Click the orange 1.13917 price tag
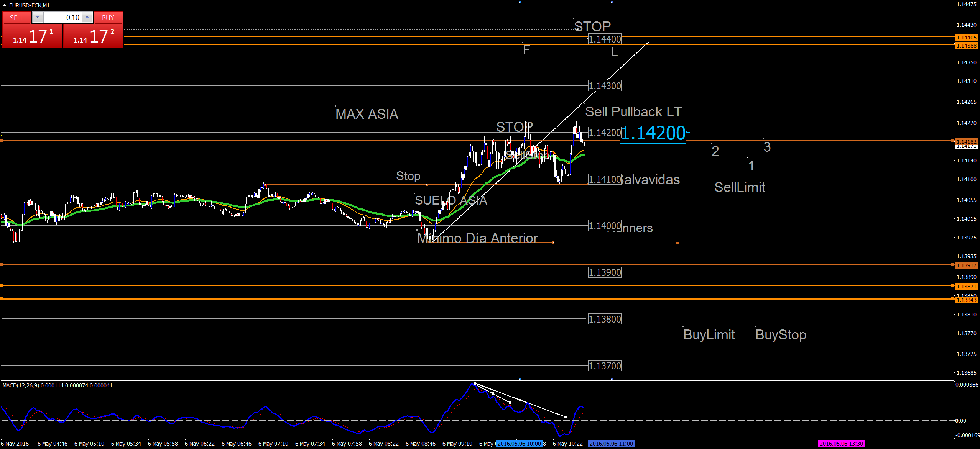Viewport: 980px width, 449px height. (x=966, y=265)
